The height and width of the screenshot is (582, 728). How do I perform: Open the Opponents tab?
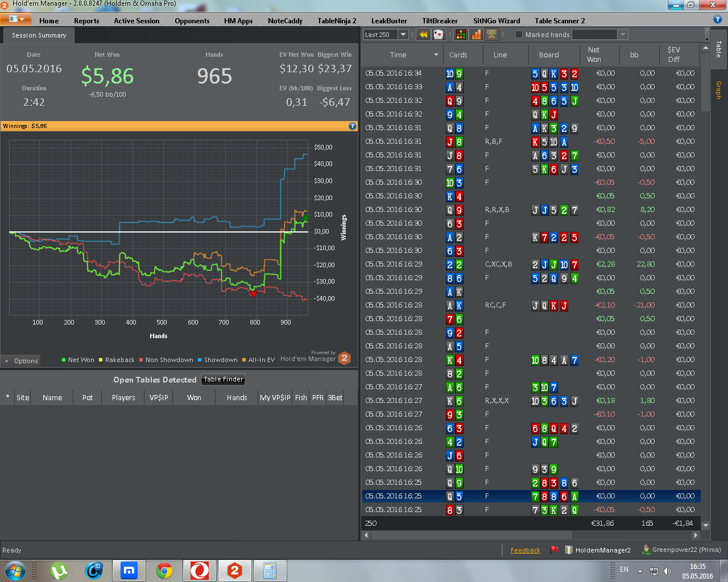192,21
